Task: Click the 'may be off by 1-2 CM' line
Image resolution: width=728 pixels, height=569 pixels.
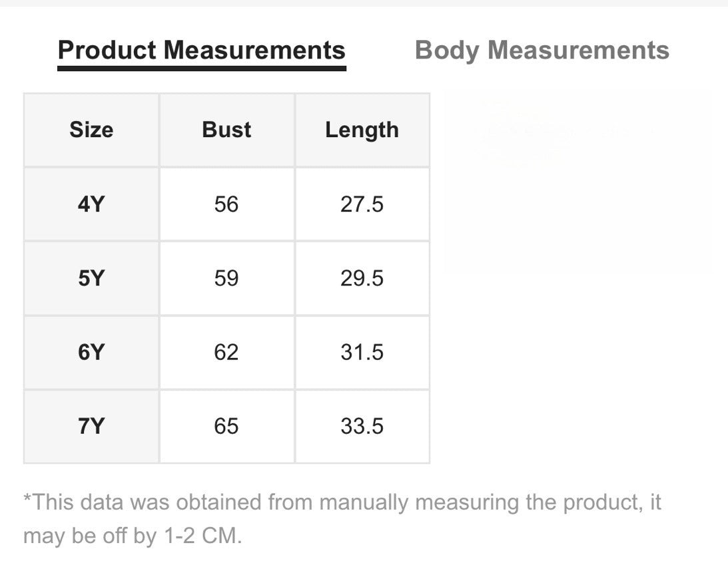Action: pos(133,536)
